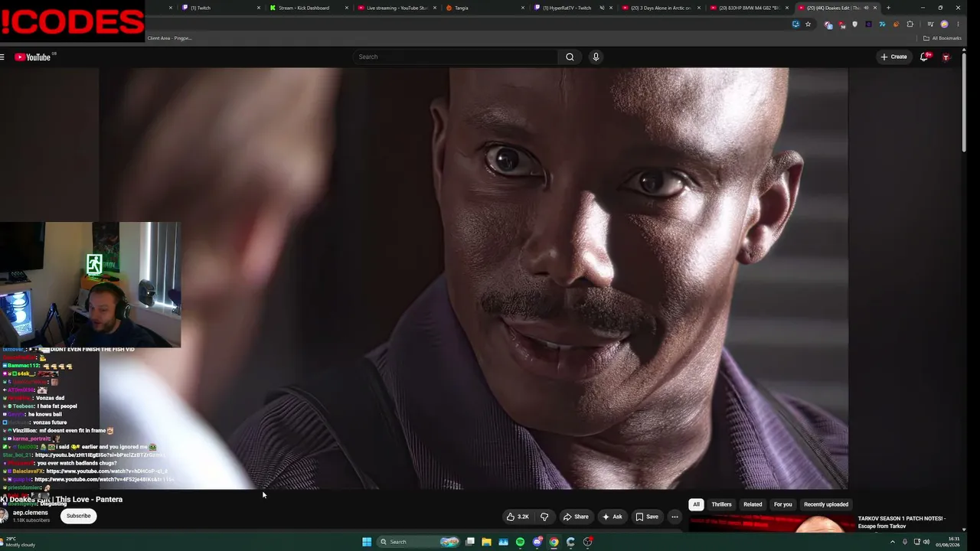Select the Thrillers filter chip
980x551 pixels.
(x=722, y=504)
